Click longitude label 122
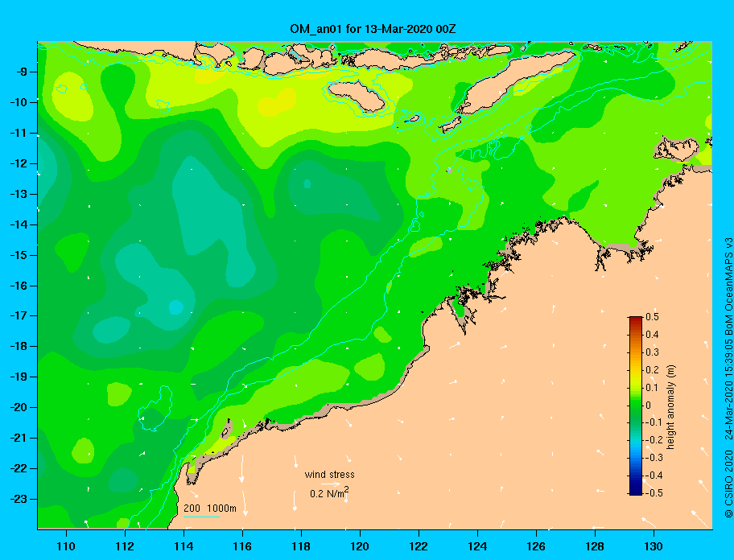The width and height of the screenshot is (734, 560). coord(419,546)
